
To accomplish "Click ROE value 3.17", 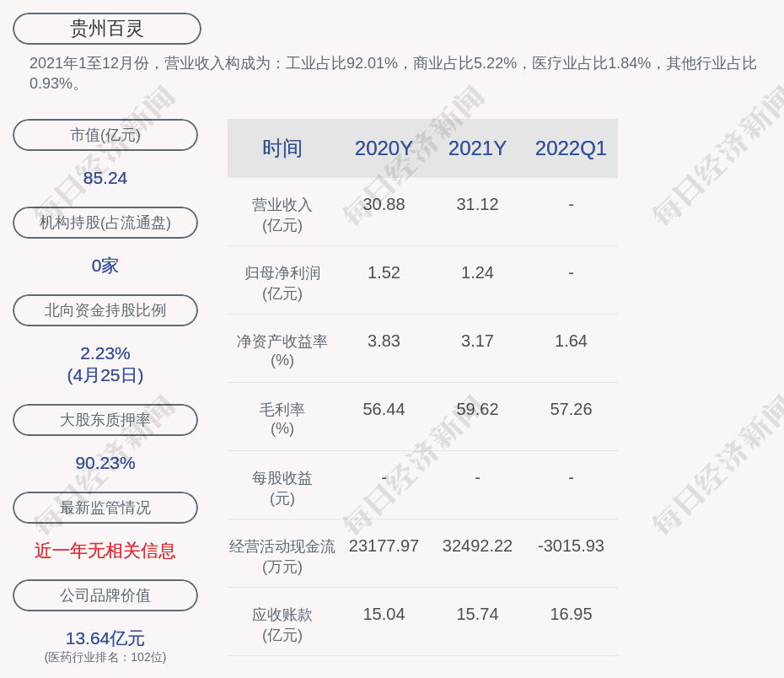I will 477,341.
